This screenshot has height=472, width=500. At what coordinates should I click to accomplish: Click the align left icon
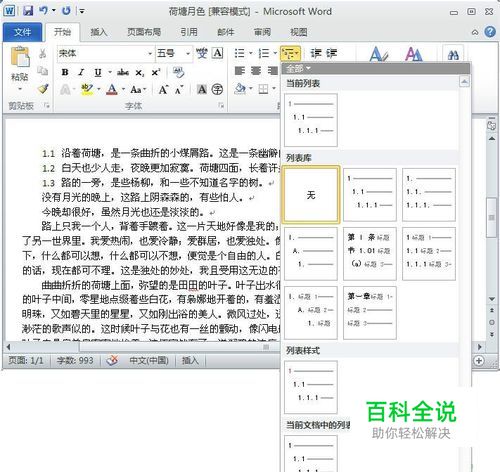[240, 71]
